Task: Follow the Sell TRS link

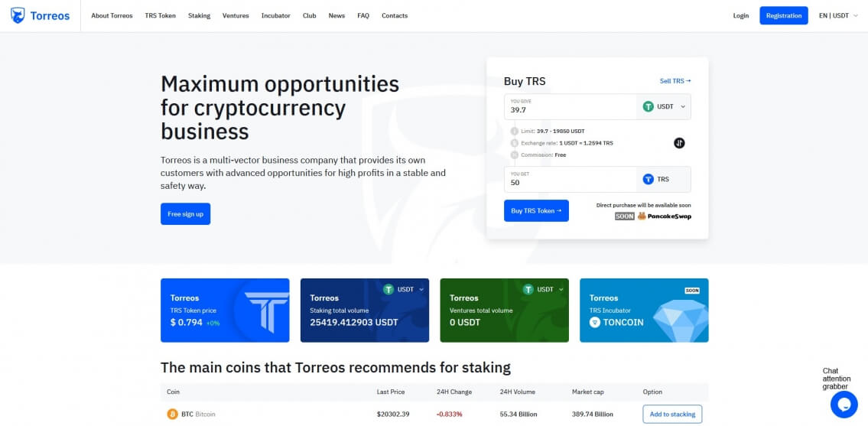Action: coord(675,81)
